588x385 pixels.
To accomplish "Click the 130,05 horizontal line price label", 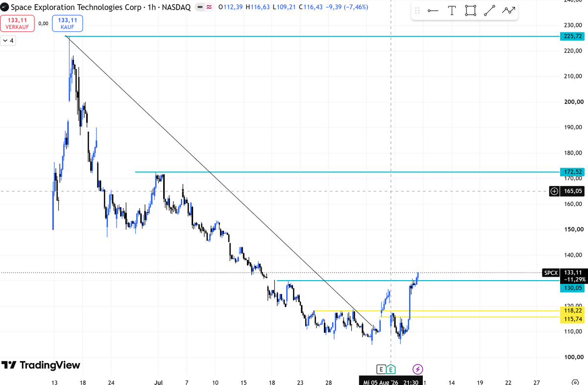I will click(x=573, y=289).
